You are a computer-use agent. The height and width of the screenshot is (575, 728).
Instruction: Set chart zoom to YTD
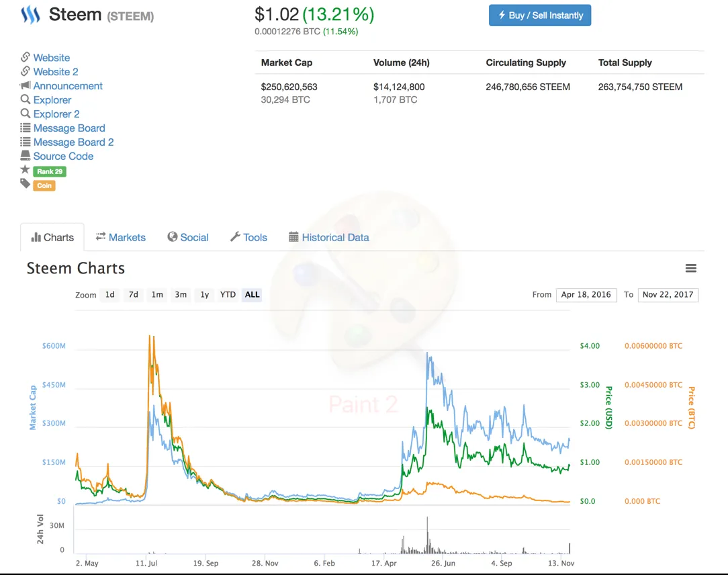click(228, 294)
